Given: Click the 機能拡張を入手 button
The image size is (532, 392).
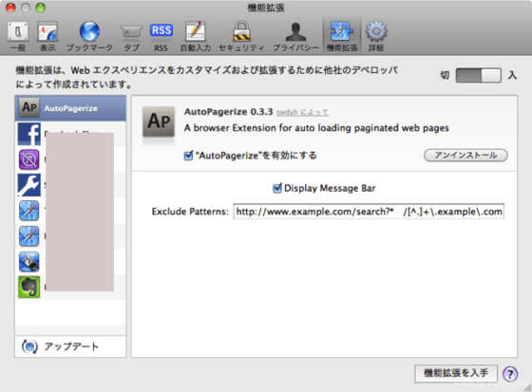Looking at the screenshot, I should 456,373.
